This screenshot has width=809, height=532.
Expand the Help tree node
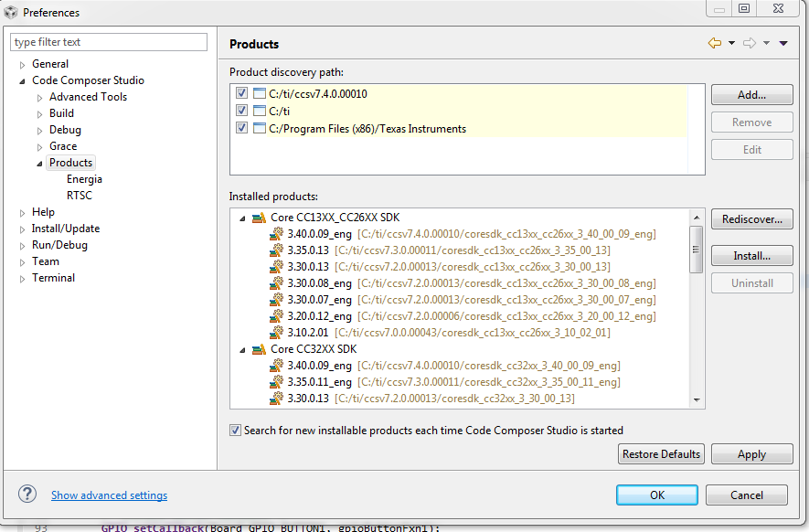[x=22, y=213]
